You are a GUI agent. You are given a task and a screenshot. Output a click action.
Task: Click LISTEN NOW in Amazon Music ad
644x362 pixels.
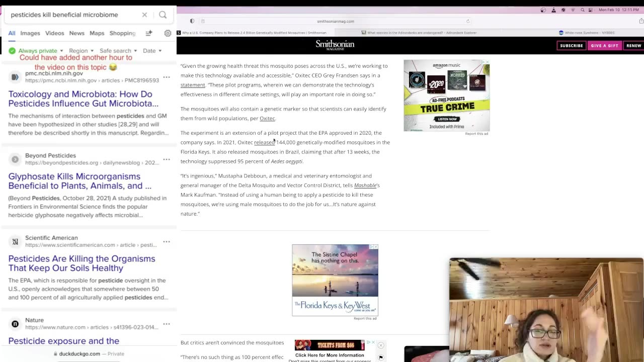tap(447, 119)
